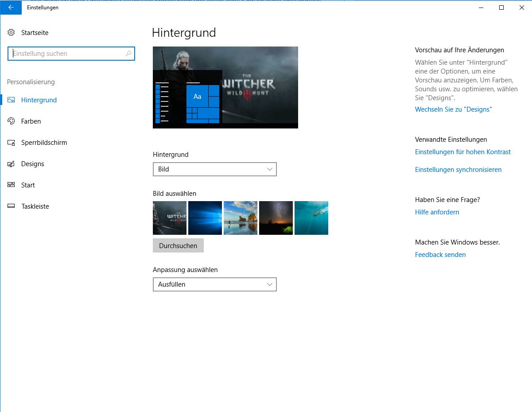532x412 pixels.
Task: Minimize the Einstellungen window
Action: 481,8
